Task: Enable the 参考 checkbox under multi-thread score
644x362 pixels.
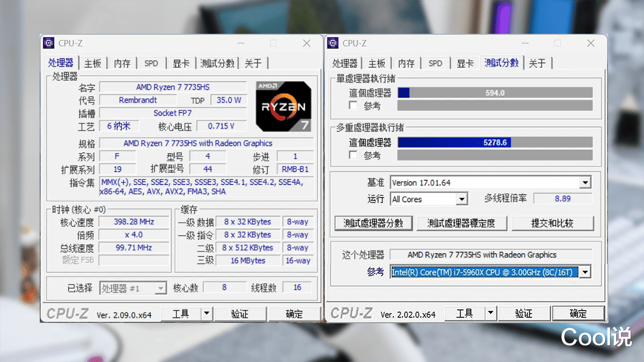Action: coord(353,156)
